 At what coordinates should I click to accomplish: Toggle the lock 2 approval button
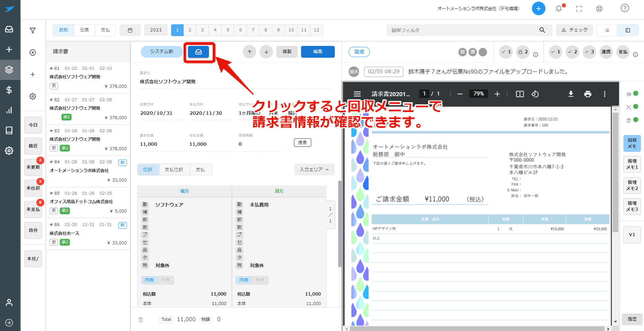(523, 52)
